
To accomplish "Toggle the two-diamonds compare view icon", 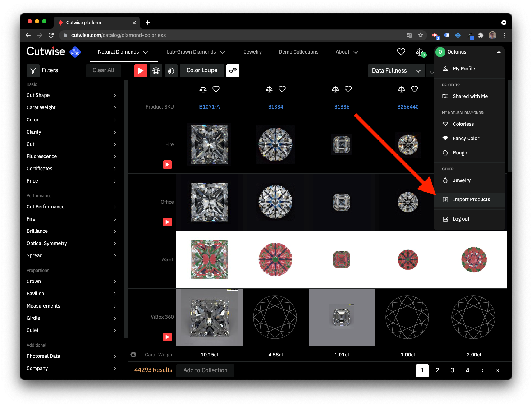I will coord(233,71).
